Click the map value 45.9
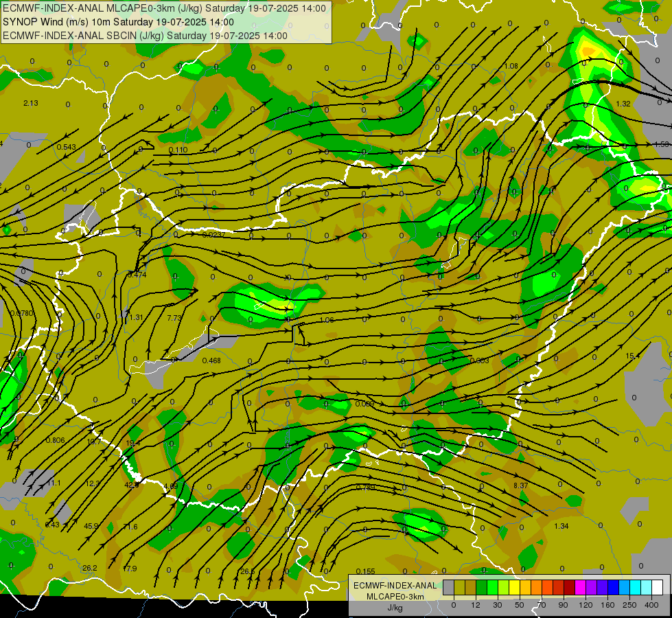672x618 pixels. coord(91,526)
